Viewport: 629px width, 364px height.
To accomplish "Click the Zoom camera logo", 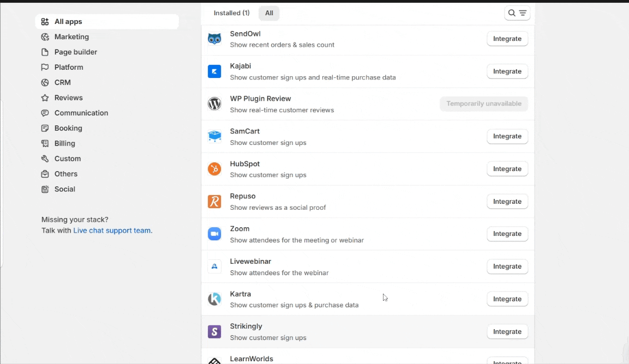I will tap(214, 234).
